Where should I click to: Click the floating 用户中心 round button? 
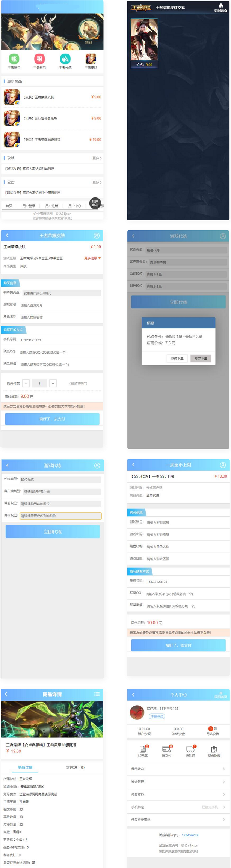tap(95, 203)
